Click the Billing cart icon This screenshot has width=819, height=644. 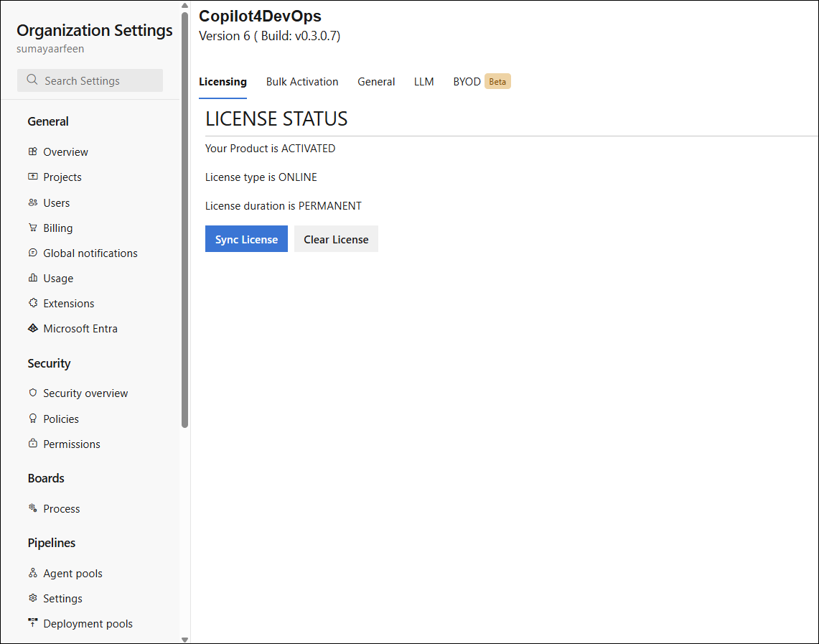(33, 228)
